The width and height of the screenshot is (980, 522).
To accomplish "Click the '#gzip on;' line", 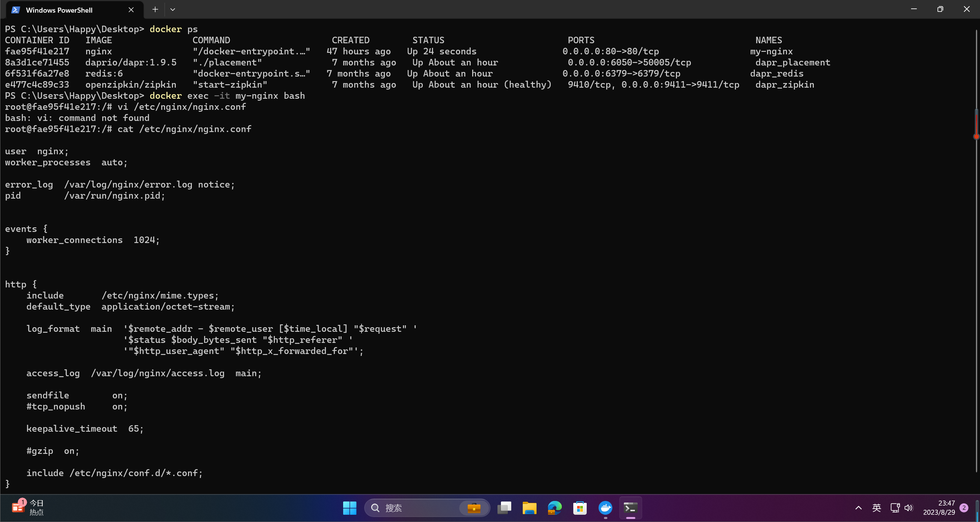I will (53, 451).
